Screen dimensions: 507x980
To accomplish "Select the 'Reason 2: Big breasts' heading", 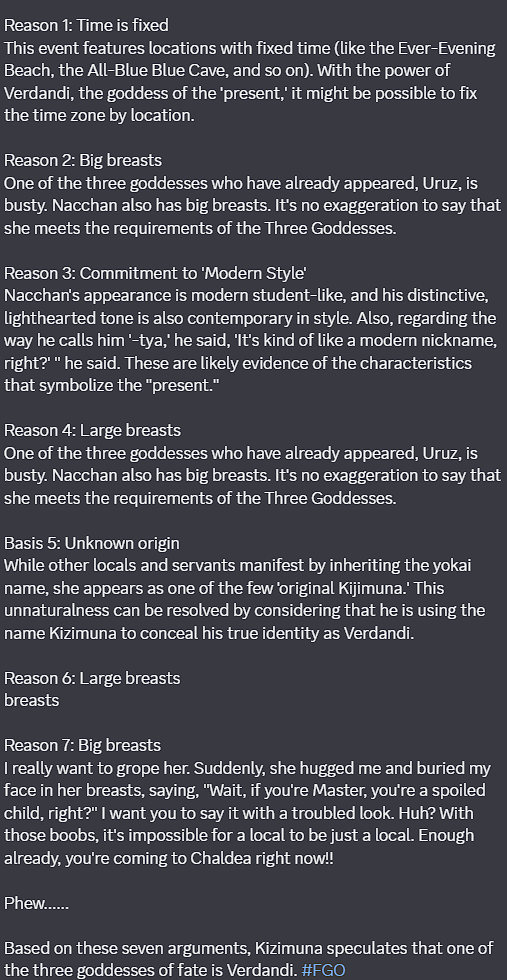I will 83,161.
